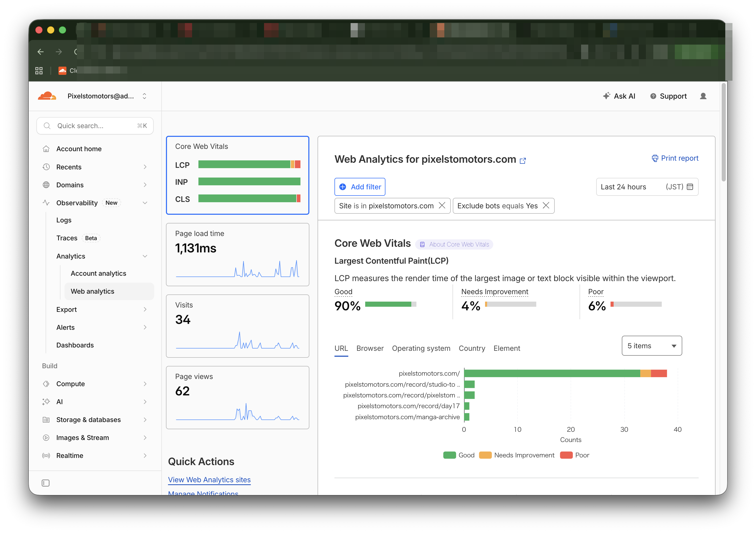
Task: Open Logs under Observability
Action: [64, 220]
